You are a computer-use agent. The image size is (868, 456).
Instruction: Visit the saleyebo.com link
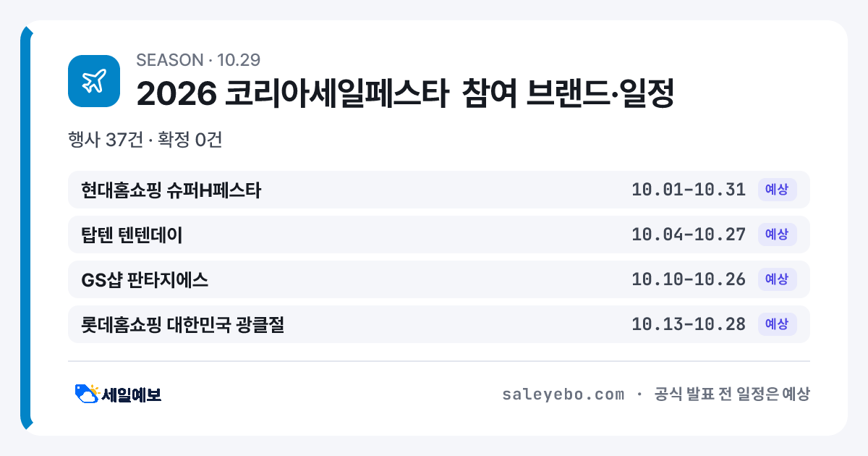[563, 394]
